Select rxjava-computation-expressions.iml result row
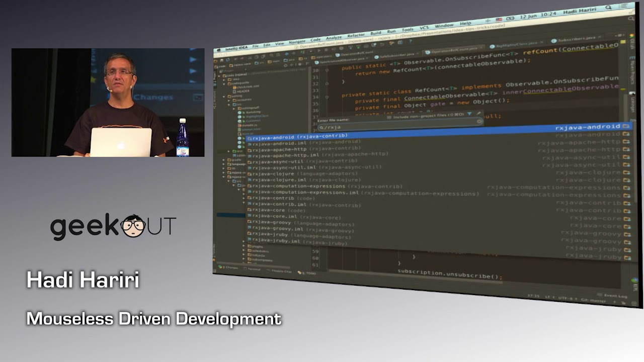Image resolution: width=644 pixels, height=362 pixels. point(439,193)
